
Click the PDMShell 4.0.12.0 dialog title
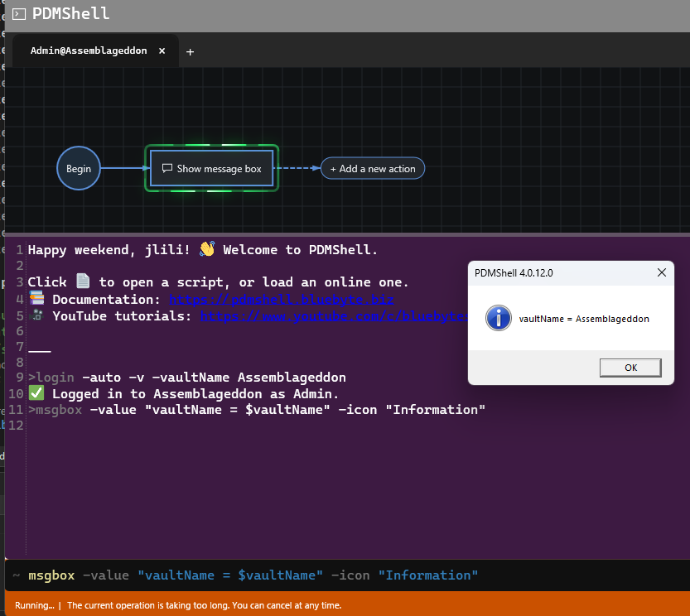pyautogui.click(x=514, y=272)
